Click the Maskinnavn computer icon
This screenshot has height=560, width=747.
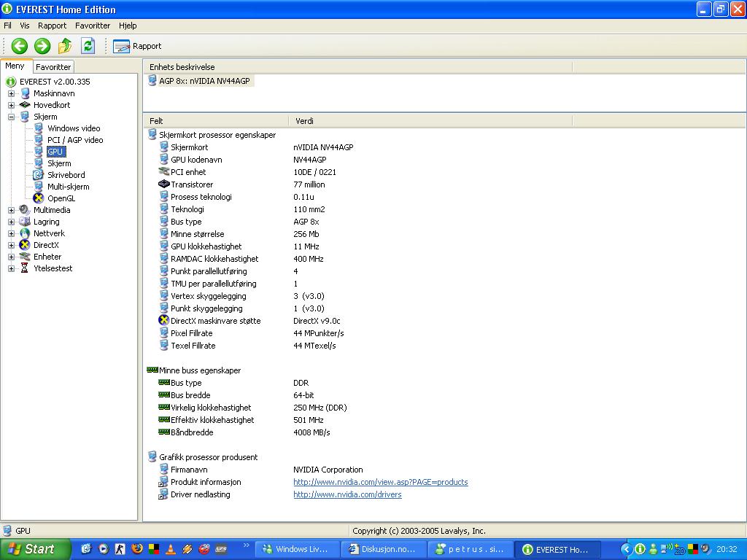pos(25,93)
